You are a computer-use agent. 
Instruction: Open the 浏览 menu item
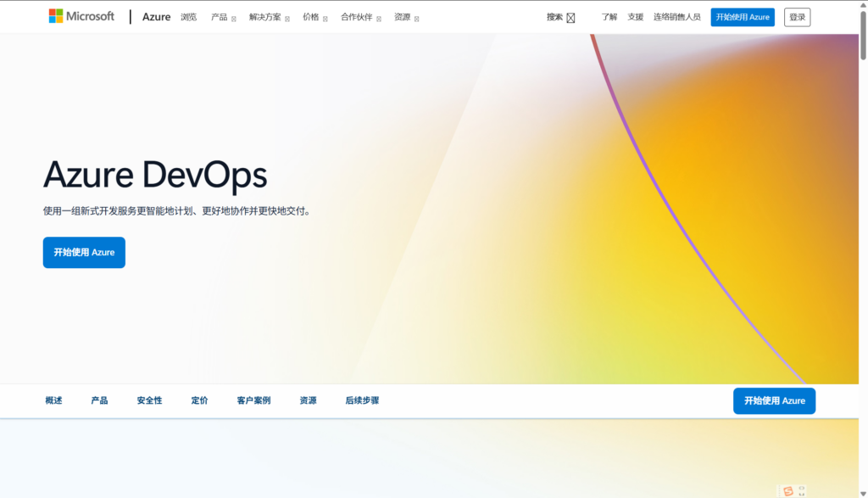(x=189, y=17)
